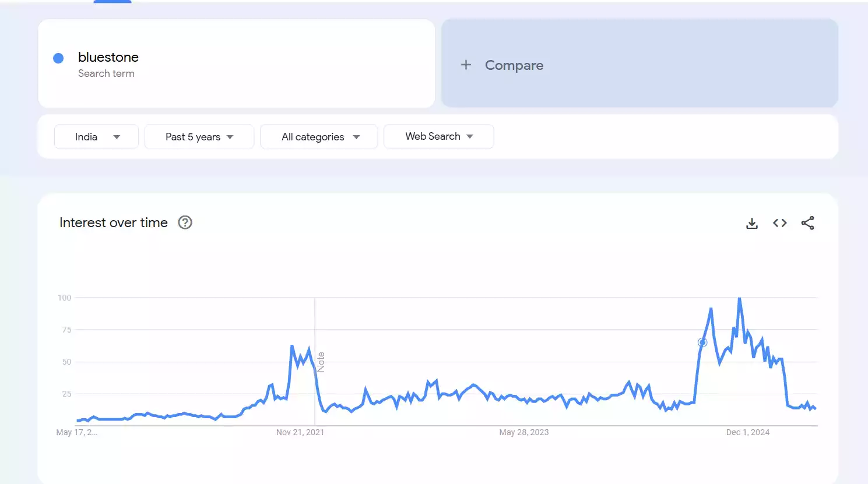Edit the bluestone search term
Image resolution: width=868 pixels, height=484 pixels.
108,57
